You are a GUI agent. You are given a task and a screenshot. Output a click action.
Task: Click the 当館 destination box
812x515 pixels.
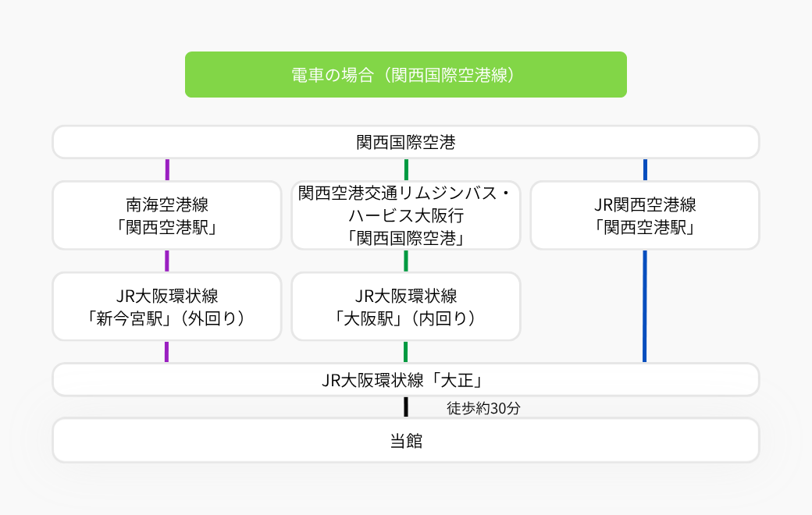(x=405, y=440)
